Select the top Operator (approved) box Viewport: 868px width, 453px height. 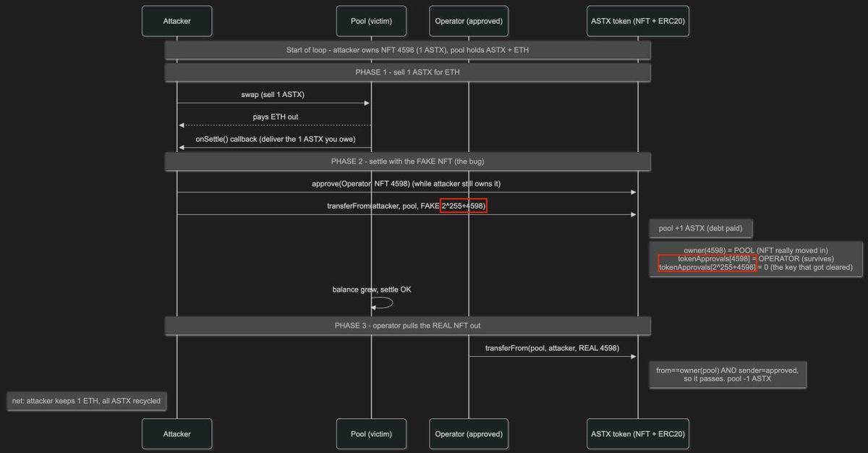(469, 21)
